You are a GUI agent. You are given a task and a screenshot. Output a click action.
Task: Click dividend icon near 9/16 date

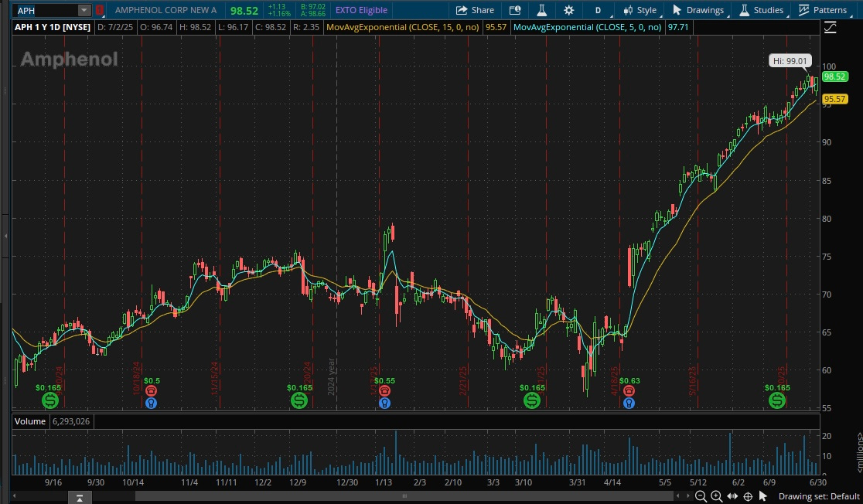[50, 400]
